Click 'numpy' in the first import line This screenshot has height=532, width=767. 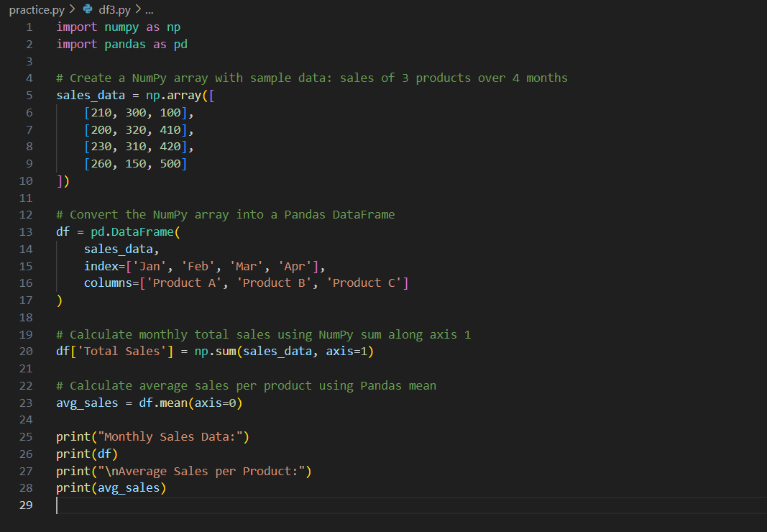121,27
